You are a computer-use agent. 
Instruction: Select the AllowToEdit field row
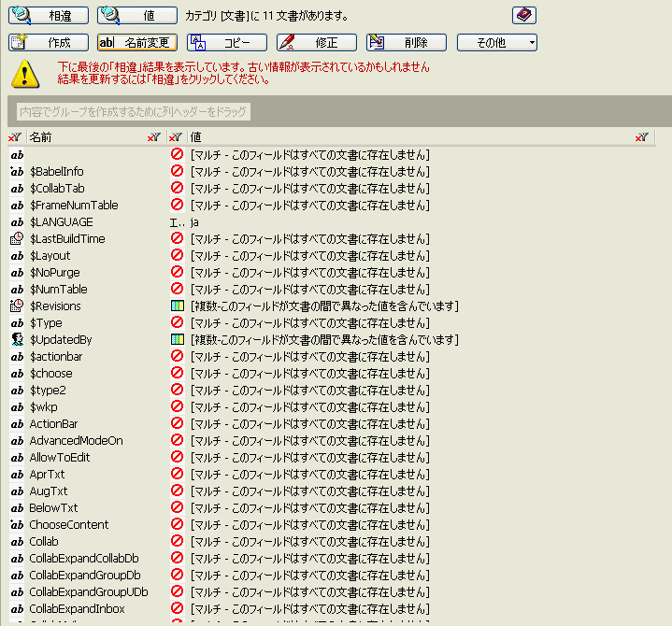pyautogui.click(x=60, y=458)
